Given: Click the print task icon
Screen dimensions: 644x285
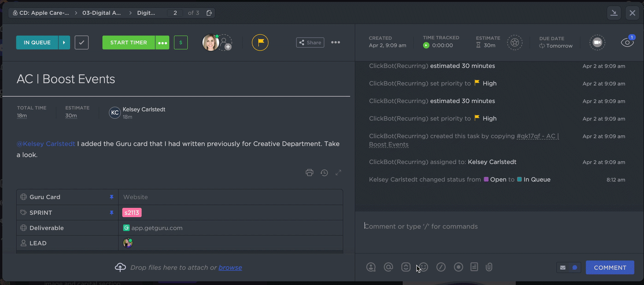Looking at the screenshot, I should pyautogui.click(x=310, y=173).
